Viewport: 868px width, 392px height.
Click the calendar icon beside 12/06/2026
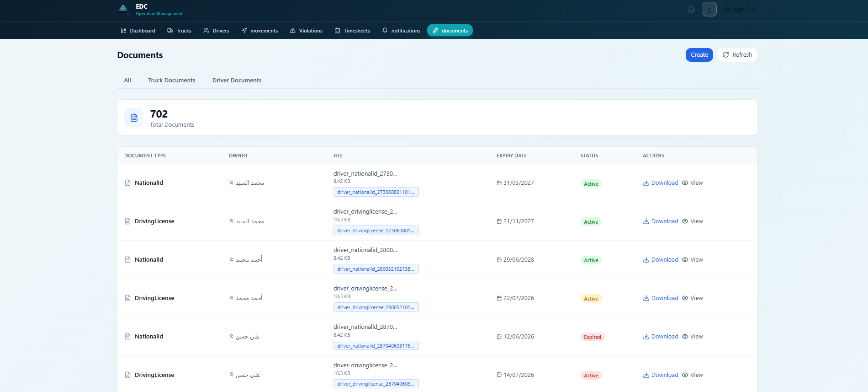point(499,337)
